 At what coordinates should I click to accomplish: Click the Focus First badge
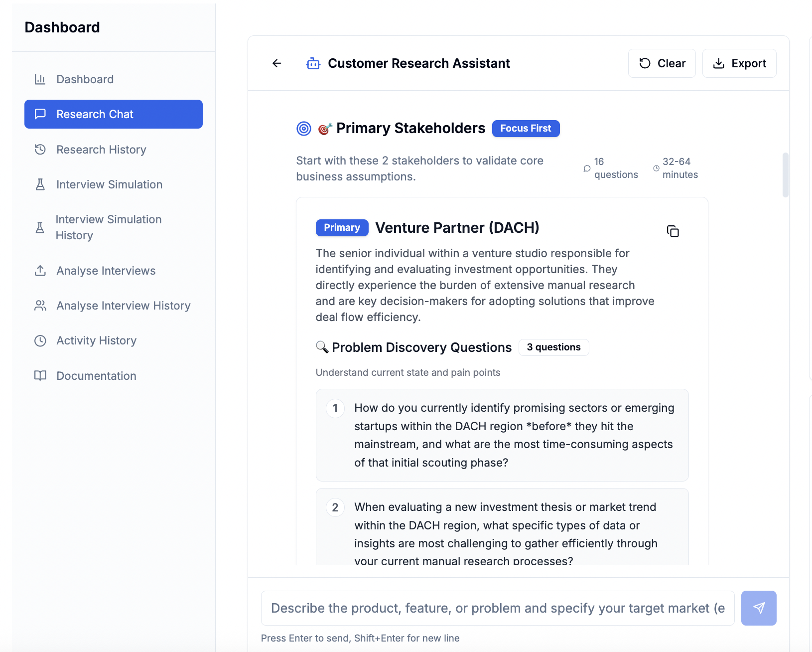(526, 129)
